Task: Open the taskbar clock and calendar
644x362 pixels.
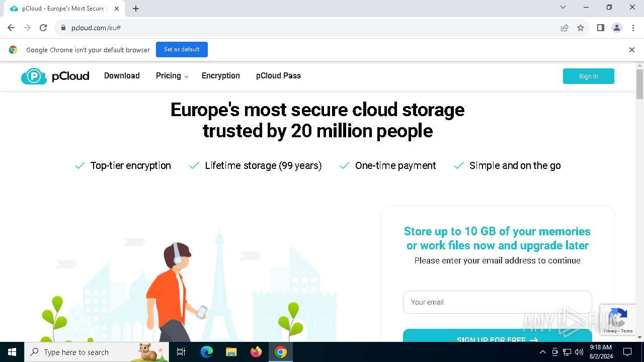Action: [601, 352]
